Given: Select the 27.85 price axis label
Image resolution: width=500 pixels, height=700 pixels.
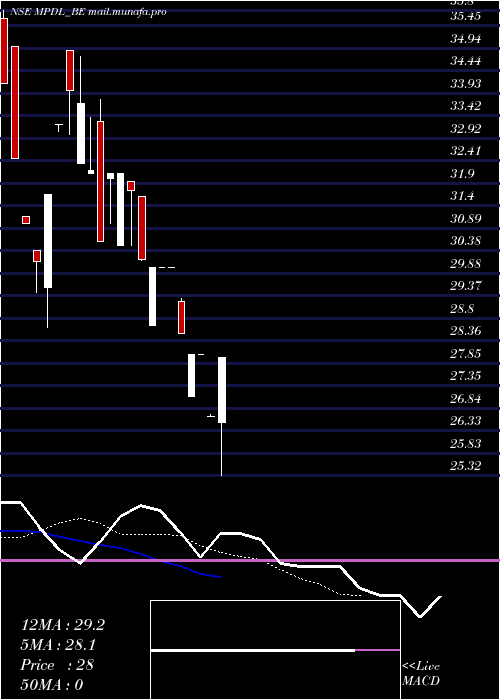Looking at the screenshot, I should pos(466,354).
